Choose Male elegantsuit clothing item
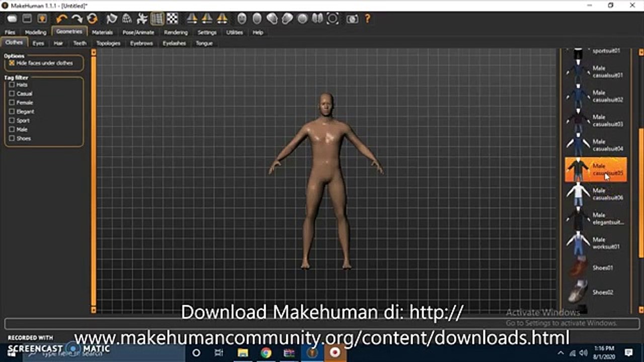Image resolution: width=644 pixels, height=362 pixels. (596, 218)
